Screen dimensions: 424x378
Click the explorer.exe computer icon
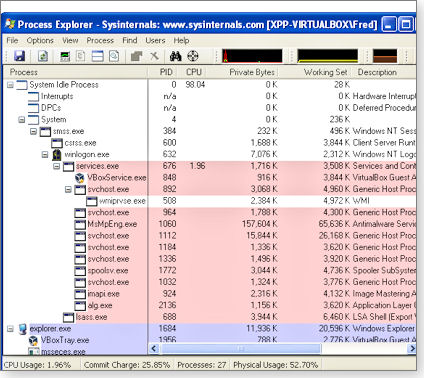[x=22, y=329]
